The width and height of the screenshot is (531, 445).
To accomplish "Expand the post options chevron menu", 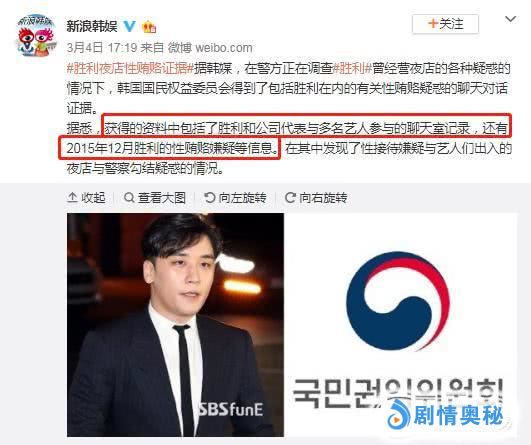I will [510, 19].
